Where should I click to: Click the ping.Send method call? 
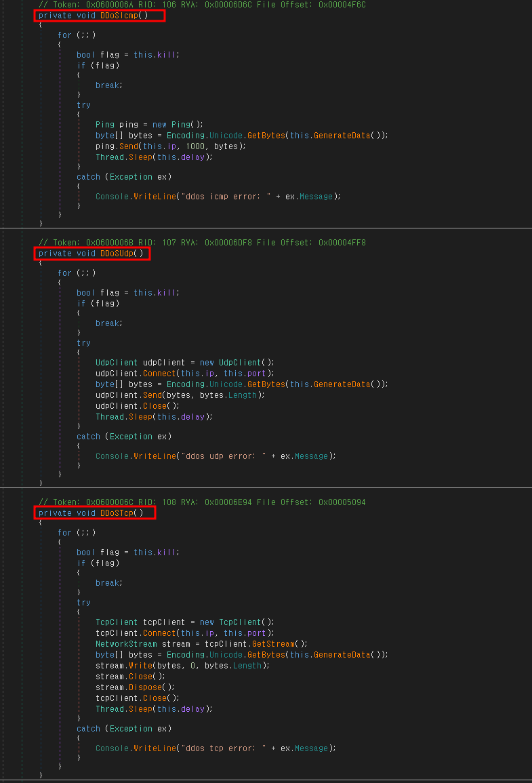pyautogui.click(x=128, y=146)
